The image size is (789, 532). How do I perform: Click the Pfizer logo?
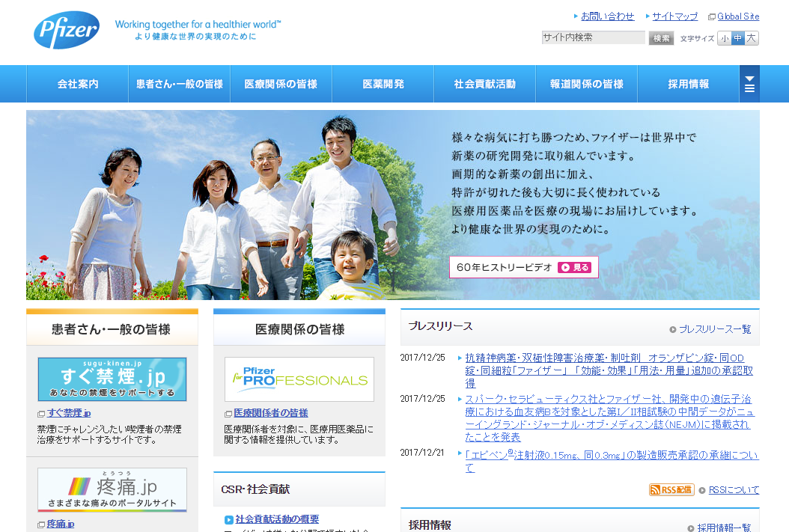[67, 30]
